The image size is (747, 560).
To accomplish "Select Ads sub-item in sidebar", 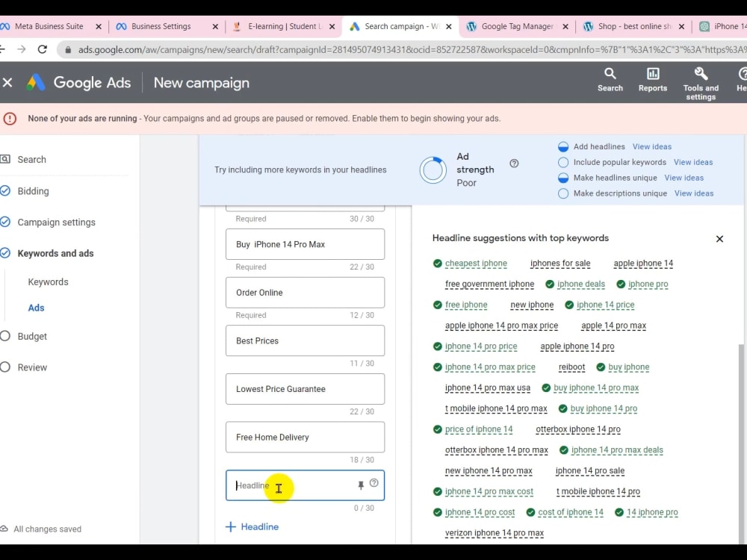I will (36, 308).
